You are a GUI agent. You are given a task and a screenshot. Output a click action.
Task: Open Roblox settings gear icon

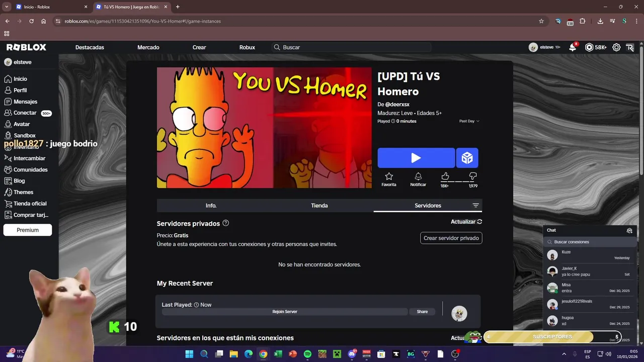[616, 47]
